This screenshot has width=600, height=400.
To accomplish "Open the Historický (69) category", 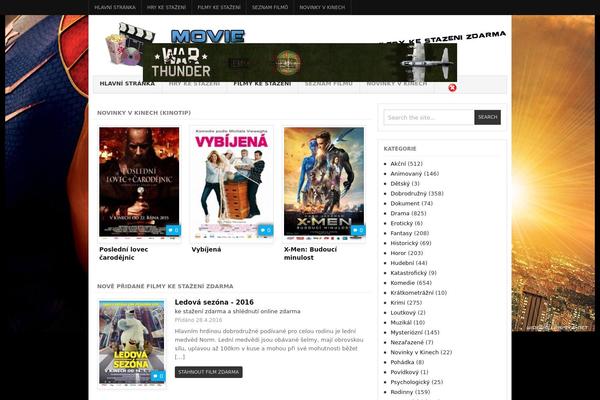I will (411, 243).
